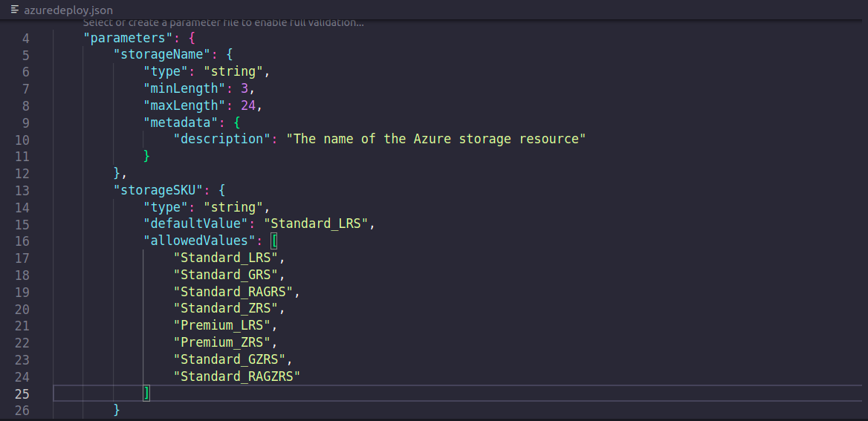
Task: Click "string" value on line 14
Action: point(233,207)
